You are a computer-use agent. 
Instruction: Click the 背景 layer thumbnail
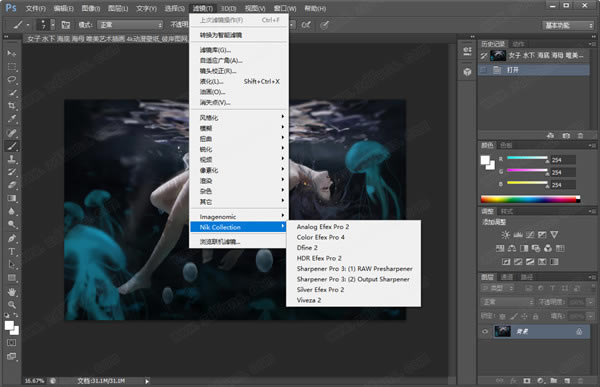tap(502, 331)
